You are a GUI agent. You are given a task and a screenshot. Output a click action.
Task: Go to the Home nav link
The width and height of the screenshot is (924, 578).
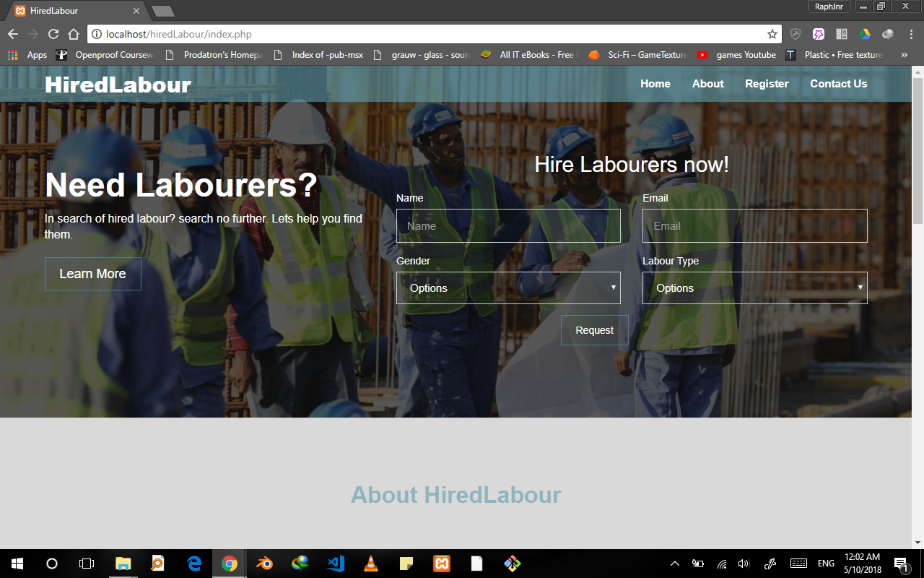click(x=655, y=84)
